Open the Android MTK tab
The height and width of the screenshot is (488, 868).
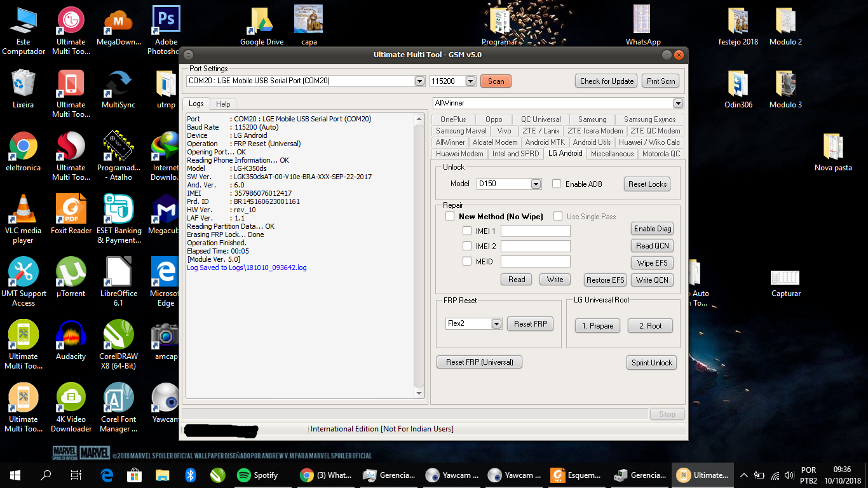click(x=545, y=142)
